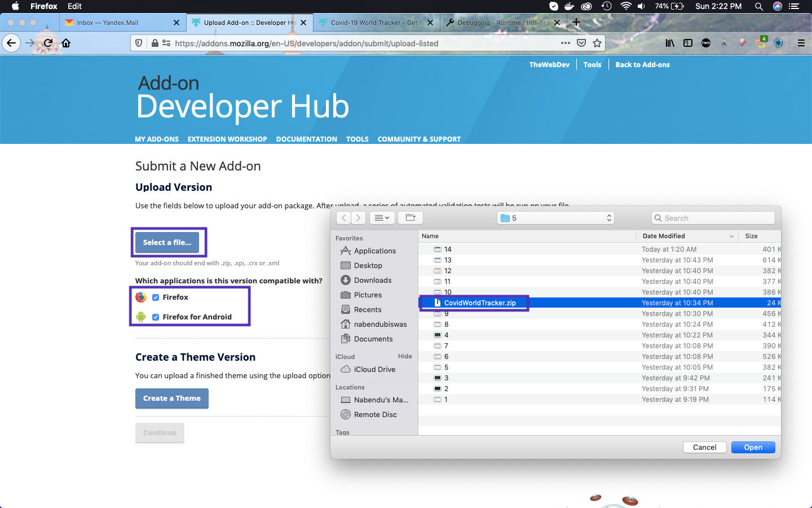Toggle Firefox compatibility checkbox
The width and height of the screenshot is (812, 508).
(156, 297)
